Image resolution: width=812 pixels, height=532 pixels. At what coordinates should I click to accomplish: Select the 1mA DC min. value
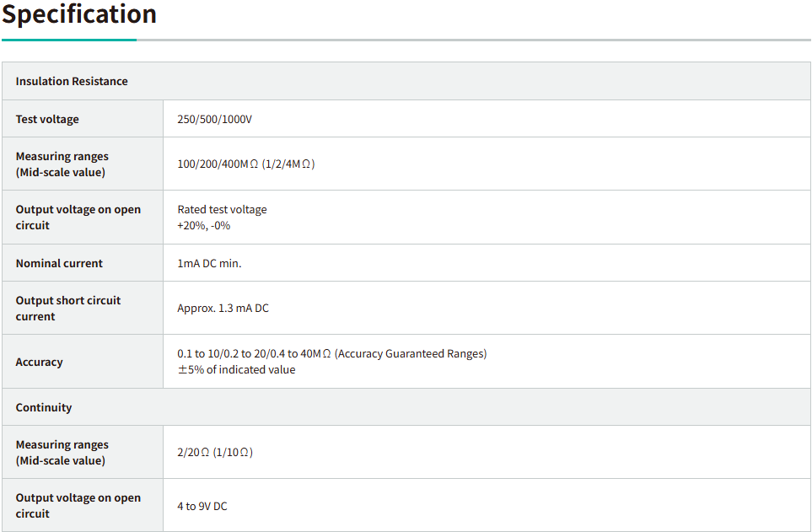[209, 263]
